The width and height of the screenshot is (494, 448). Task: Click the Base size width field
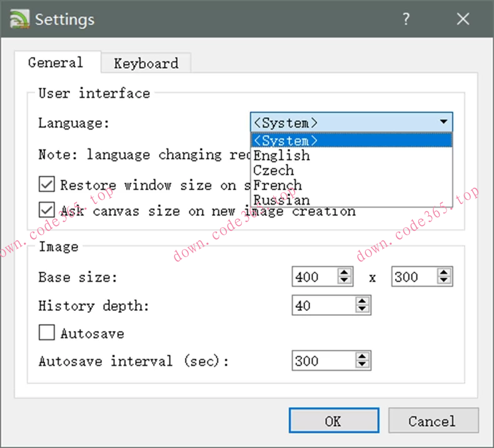[x=315, y=277]
